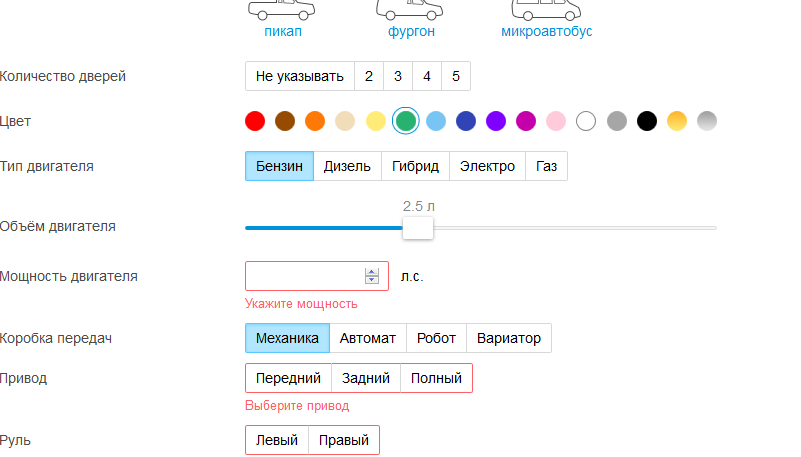Choose the minibus (микроавтобус) body icon
Image resolution: width=801 pixels, height=457 pixels.
[x=546, y=10]
